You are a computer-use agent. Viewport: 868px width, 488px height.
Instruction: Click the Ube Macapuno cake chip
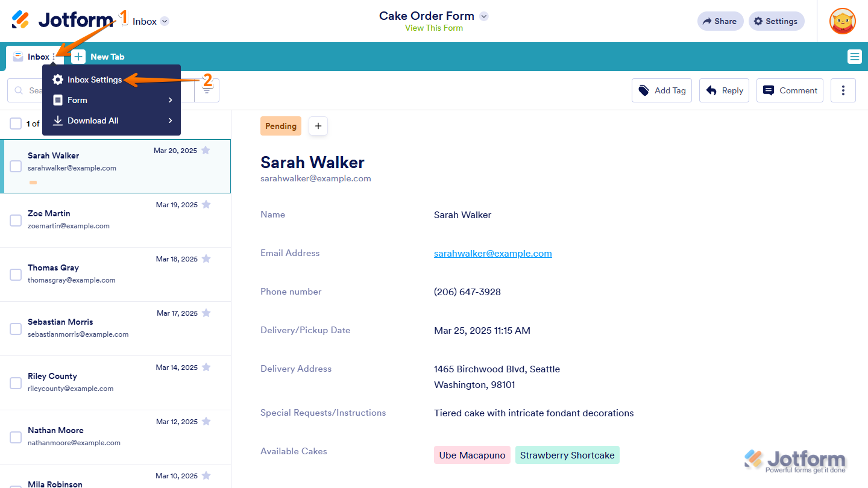tap(472, 455)
